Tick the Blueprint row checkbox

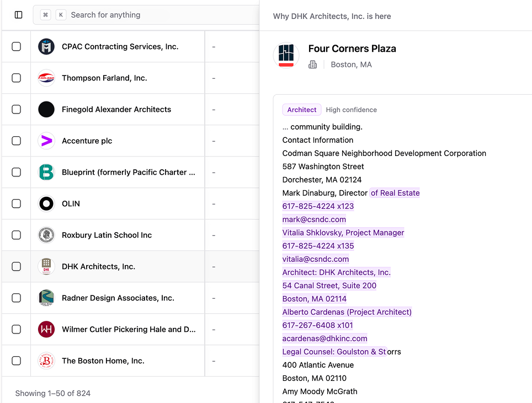17,172
